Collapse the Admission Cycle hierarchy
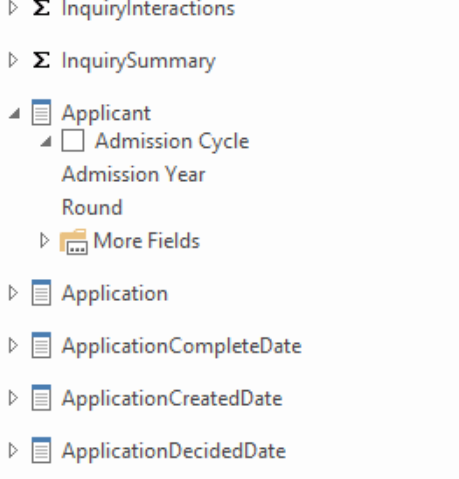This screenshot has width=459, height=479. 46,141
